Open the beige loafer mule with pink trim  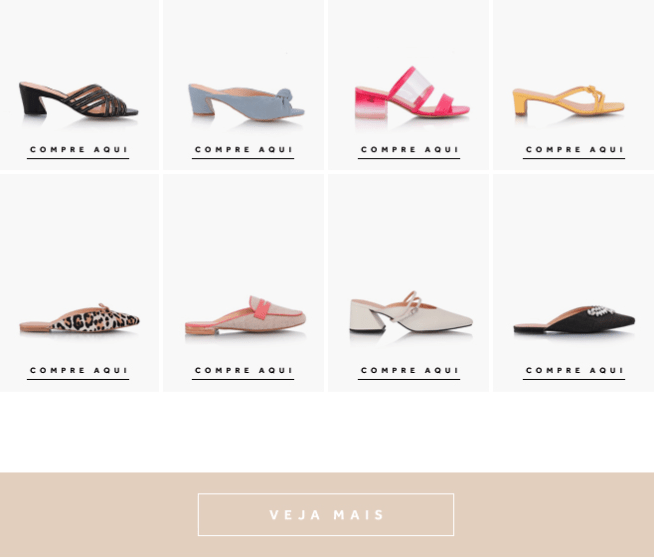click(x=245, y=315)
